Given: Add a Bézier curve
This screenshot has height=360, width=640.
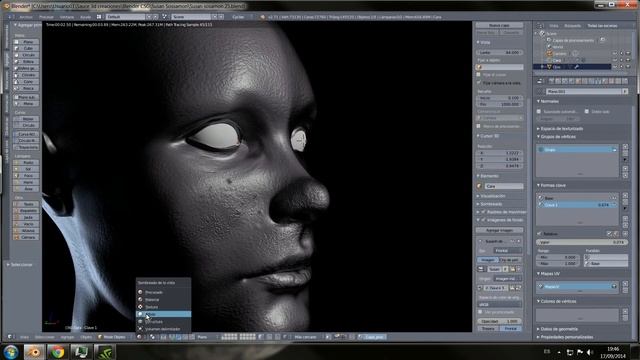Looking at the screenshot, I should pos(27,119).
